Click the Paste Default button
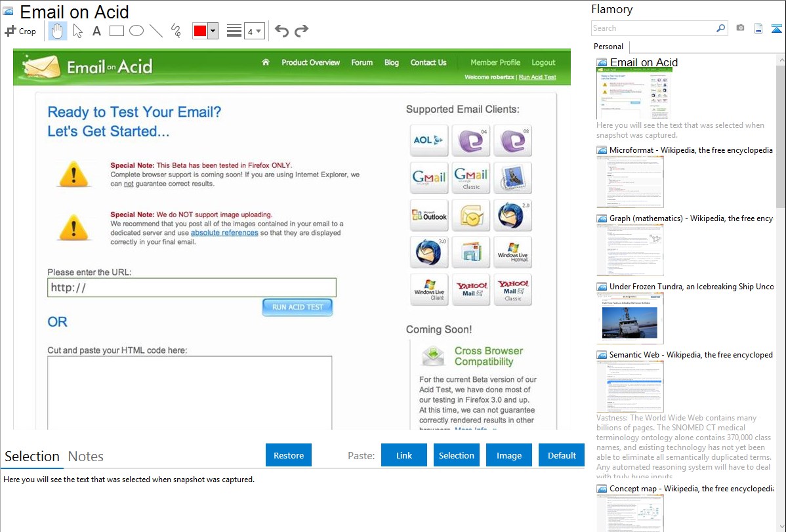 (562, 455)
